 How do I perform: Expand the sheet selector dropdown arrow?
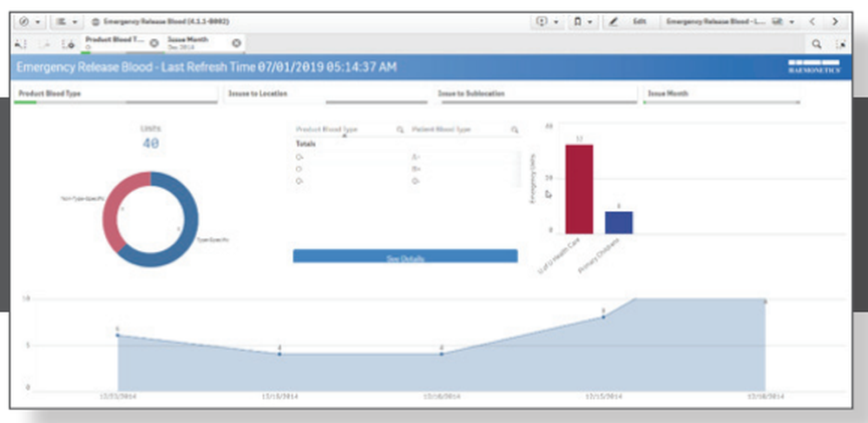[x=792, y=22]
